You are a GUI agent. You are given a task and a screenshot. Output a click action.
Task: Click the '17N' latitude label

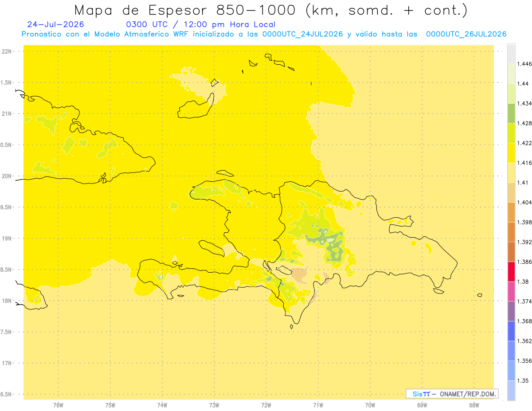(8, 363)
